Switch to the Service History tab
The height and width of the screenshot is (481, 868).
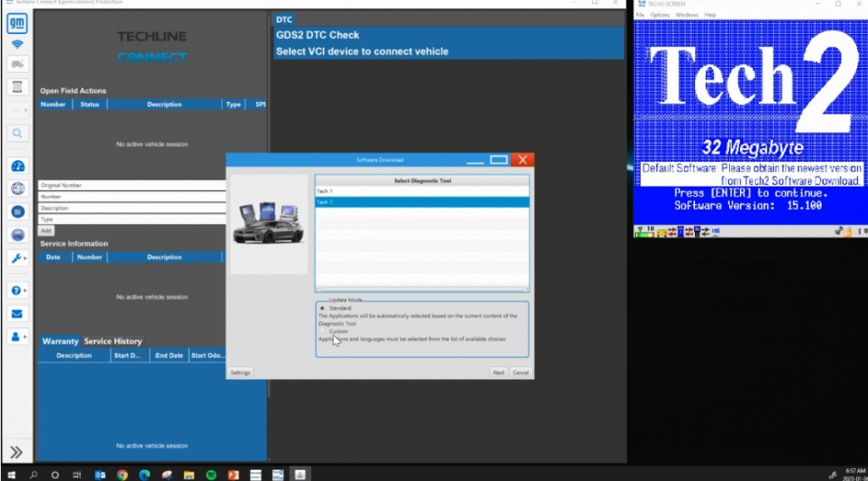[x=113, y=341]
